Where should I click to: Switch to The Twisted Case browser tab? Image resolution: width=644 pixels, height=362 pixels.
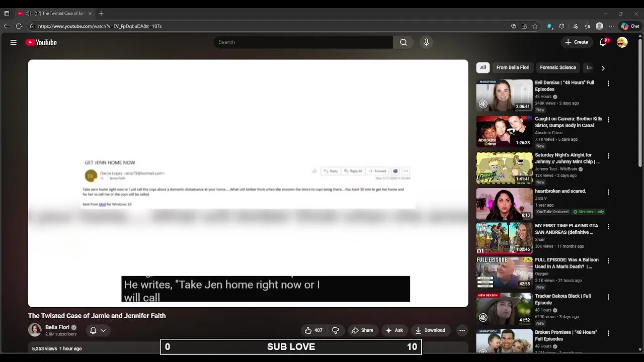[x=55, y=14]
